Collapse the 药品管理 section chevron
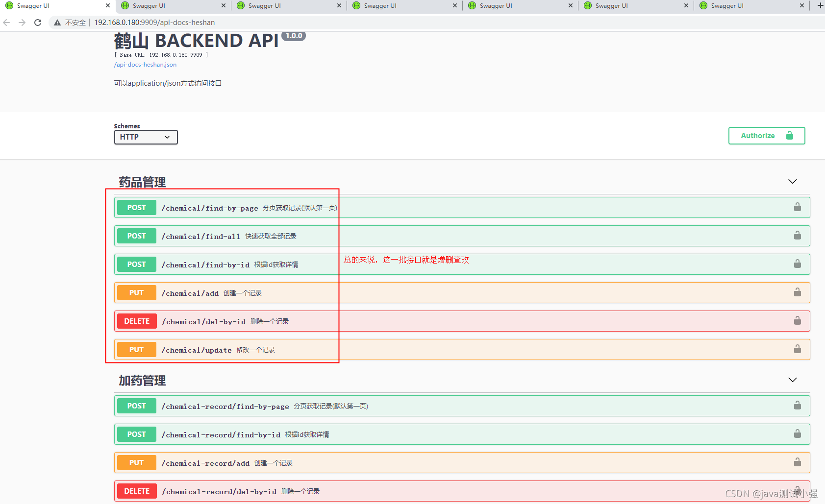Image resolution: width=825 pixels, height=504 pixels. tap(793, 182)
